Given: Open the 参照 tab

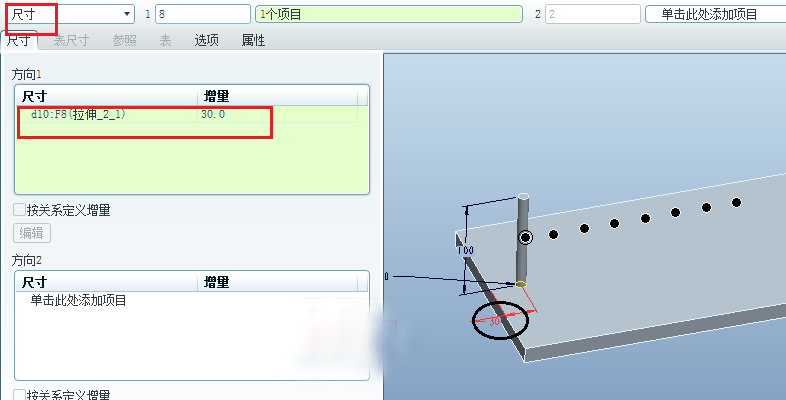Looking at the screenshot, I should point(124,41).
